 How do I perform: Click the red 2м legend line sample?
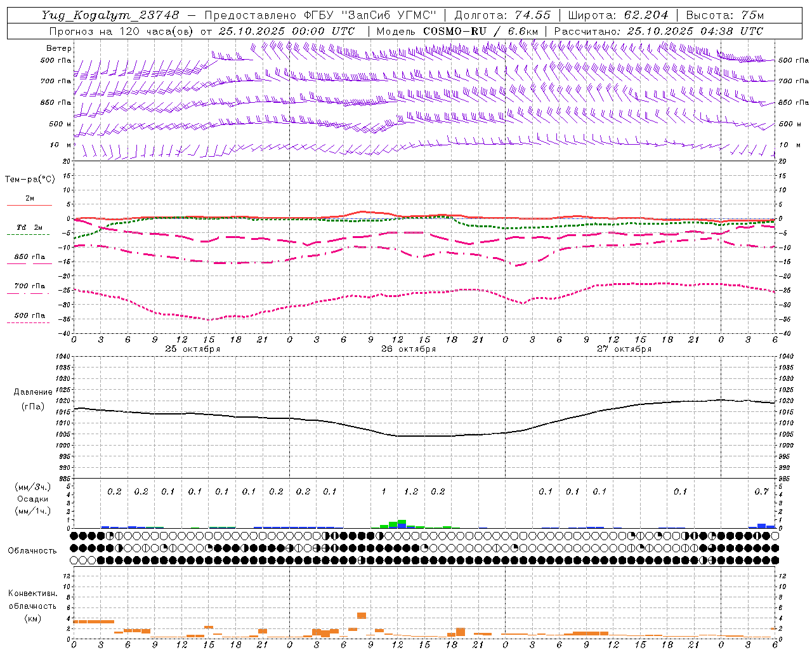click(x=29, y=205)
